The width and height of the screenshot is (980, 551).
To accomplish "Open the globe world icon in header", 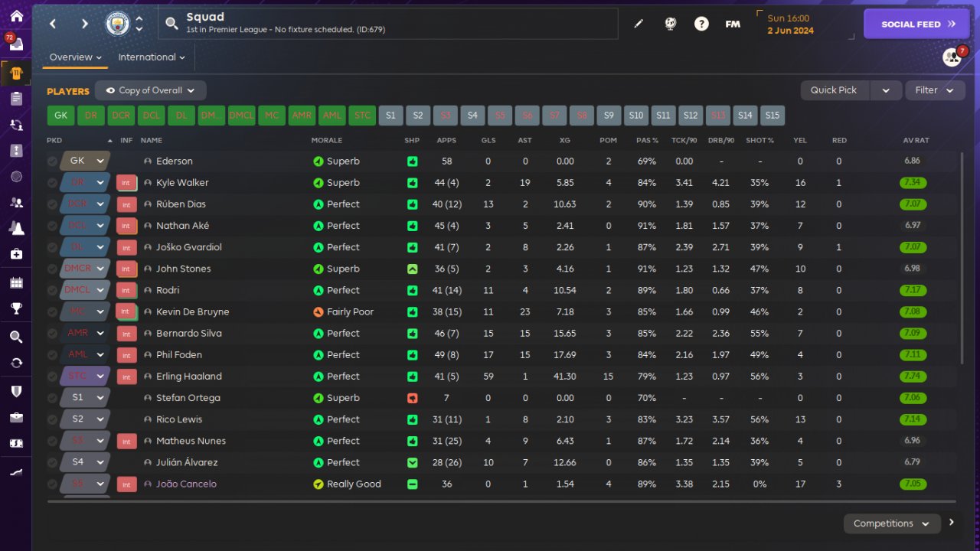I will [671, 24].
